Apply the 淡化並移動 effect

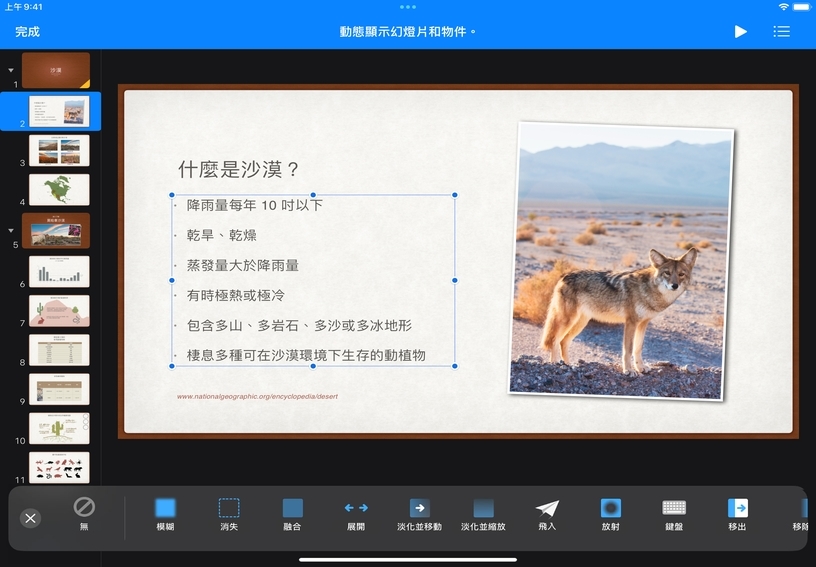(419, 514)
